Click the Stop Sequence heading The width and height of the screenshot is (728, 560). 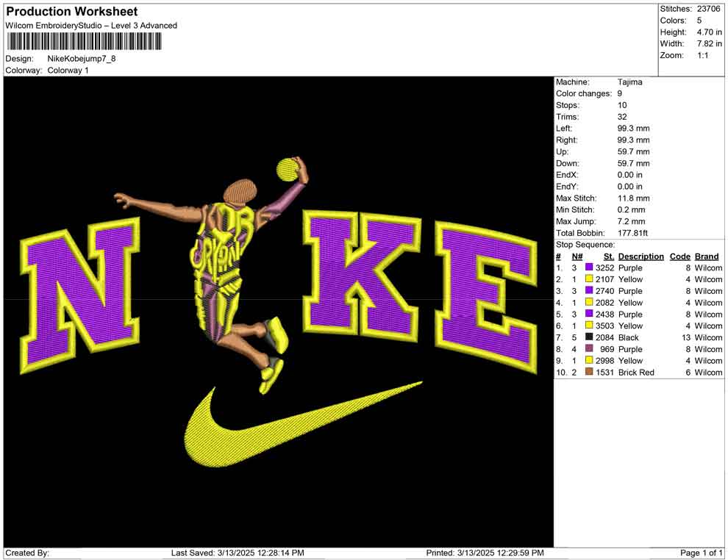[585, 245]
